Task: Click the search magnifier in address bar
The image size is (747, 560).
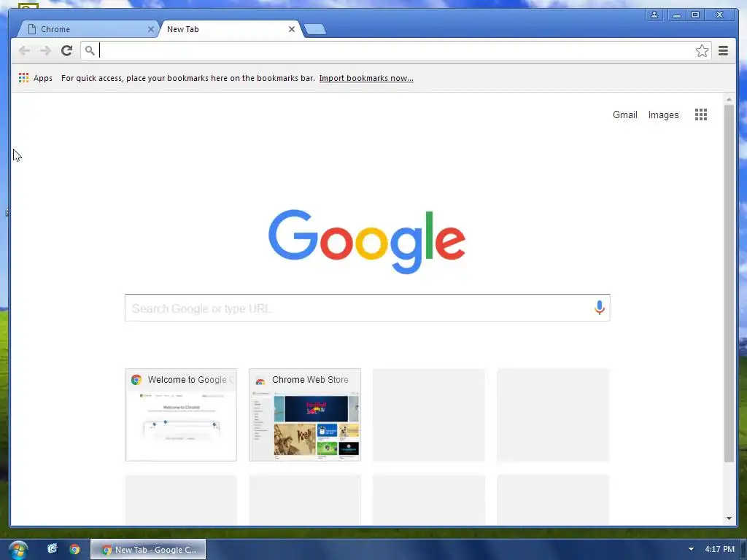Action: pyautogui.click(x=90, y=50)
